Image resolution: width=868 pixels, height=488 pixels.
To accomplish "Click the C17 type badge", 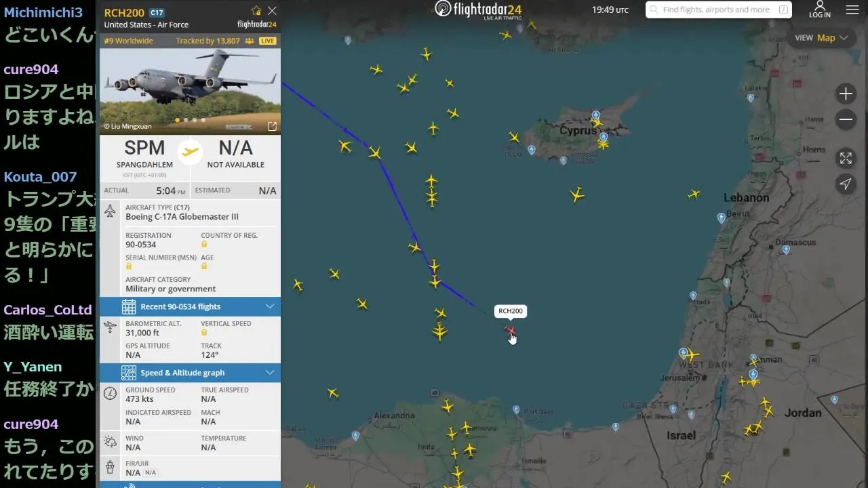I will (x=157, y=12).
